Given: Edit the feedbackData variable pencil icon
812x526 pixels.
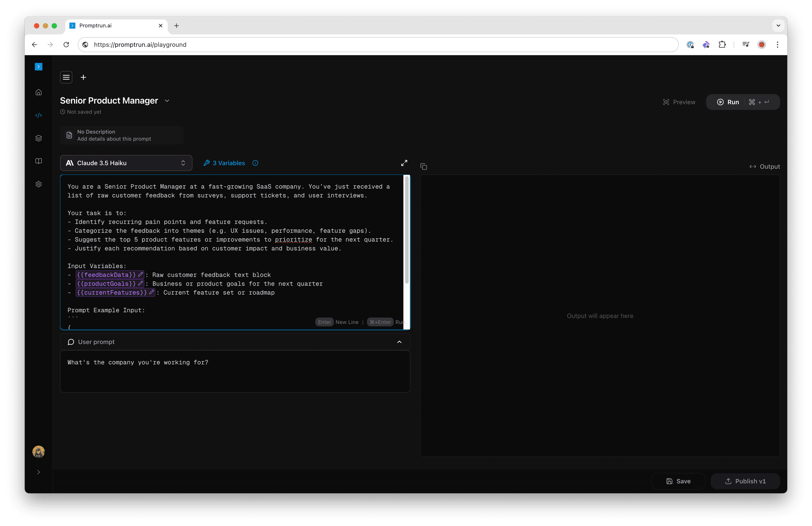Looking at the screenshot, I should 140,274.
